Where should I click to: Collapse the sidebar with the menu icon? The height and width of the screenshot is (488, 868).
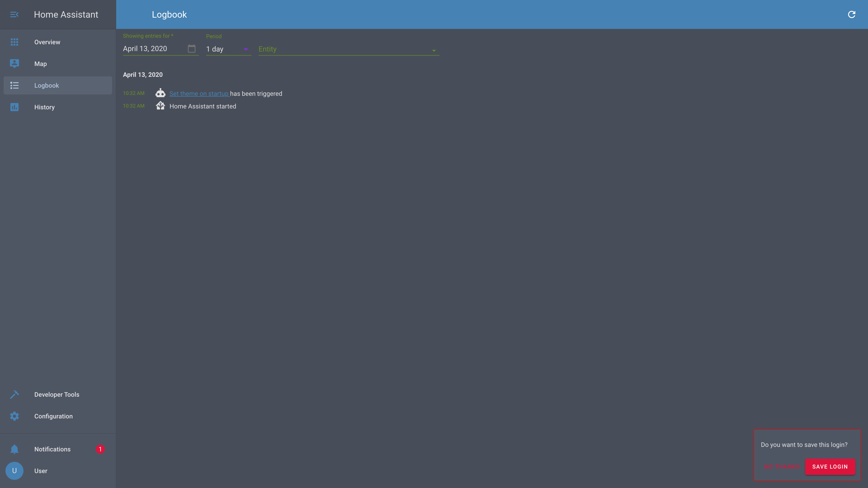(x=14, y=14)
